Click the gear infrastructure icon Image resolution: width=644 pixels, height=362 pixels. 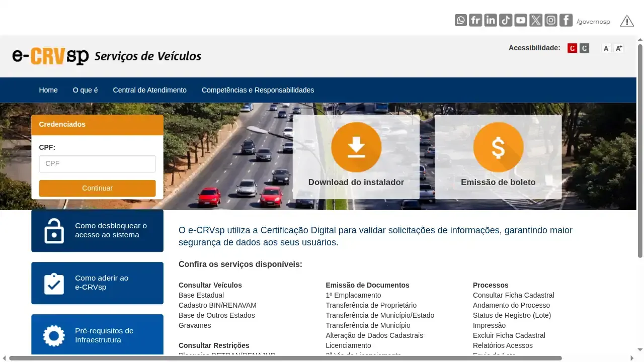click(x=54, y=335)
